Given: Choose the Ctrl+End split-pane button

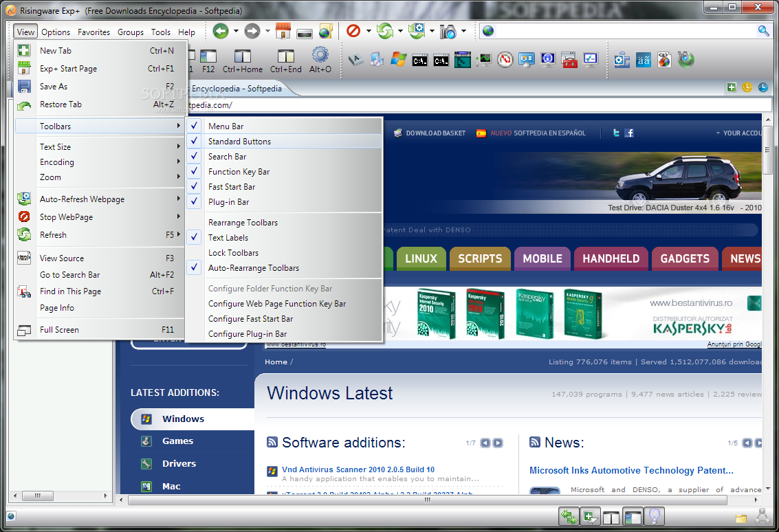Looking at the screenshot, I should click(x=285, y=60).
